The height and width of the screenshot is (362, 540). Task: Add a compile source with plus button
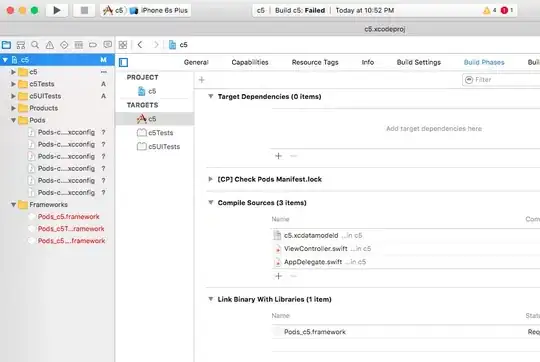(x=279, y=276)
